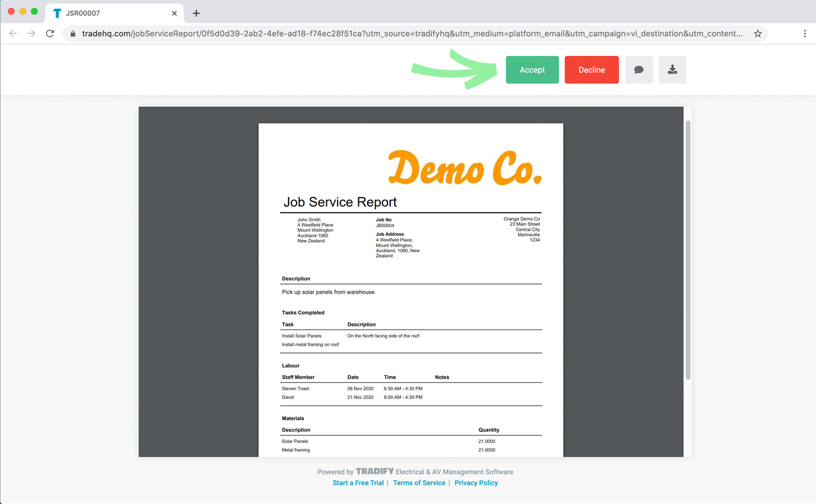Click the date 21 Nov 2020
The image size is (816, 504).
(x=360, y=397)
